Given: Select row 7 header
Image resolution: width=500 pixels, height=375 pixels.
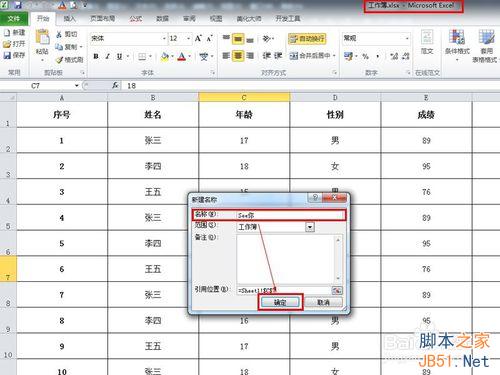Looking at the screenshot, I should tap(8, 269).
